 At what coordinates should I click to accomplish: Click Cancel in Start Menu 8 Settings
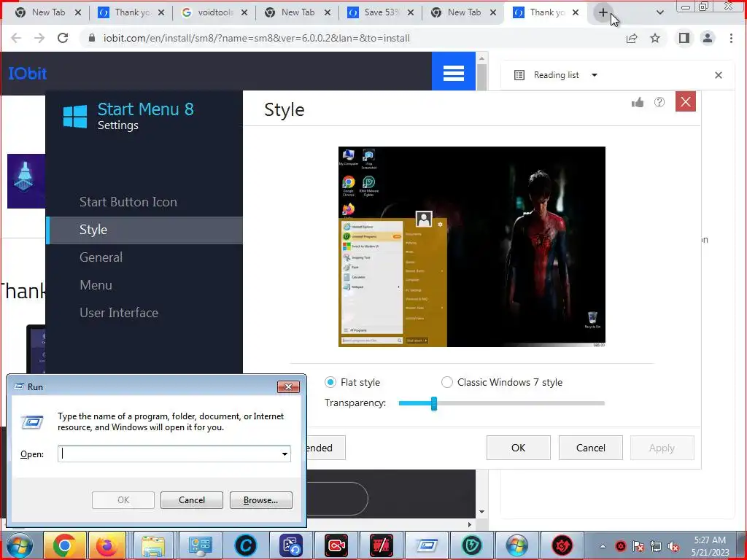pos(590,448)
